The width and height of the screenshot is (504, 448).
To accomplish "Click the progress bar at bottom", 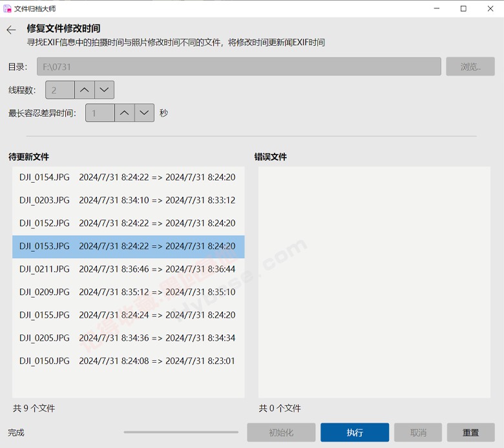I will tap(181, 433).
